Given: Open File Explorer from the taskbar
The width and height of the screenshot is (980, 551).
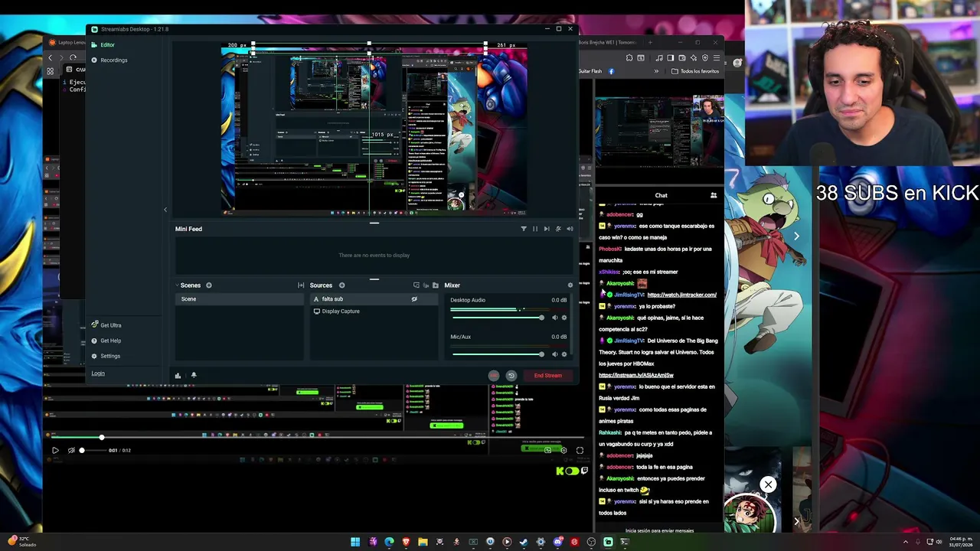Looking at the screenshot, I should coord(423,542).
